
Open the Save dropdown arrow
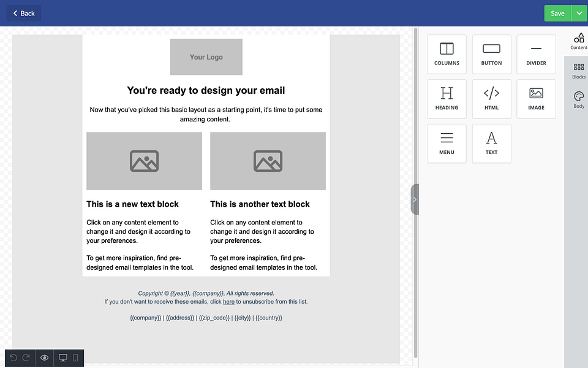579,13
